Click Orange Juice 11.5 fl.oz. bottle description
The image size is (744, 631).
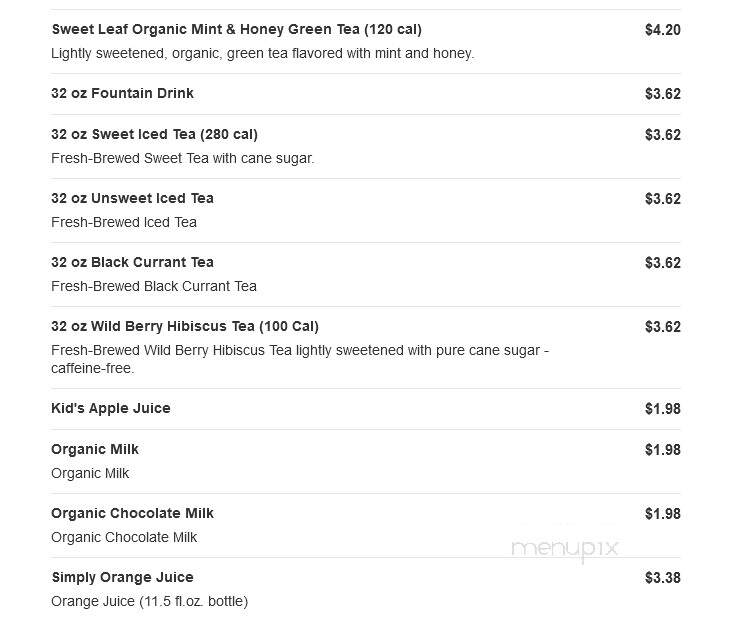tap(149, 602)
